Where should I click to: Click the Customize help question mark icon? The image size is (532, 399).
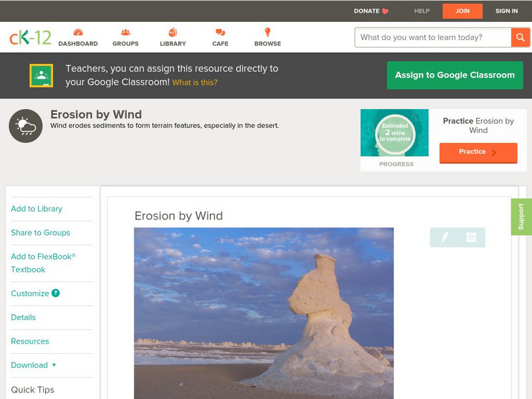pyautogui.click(x=56, y=293)
